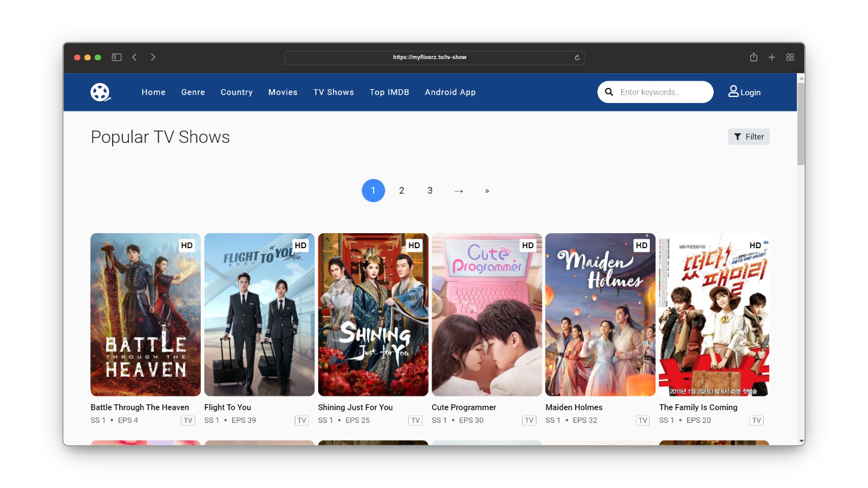Open the Android App page
Image resolution: width=868 pixels, height=488 pixels.
450,92
